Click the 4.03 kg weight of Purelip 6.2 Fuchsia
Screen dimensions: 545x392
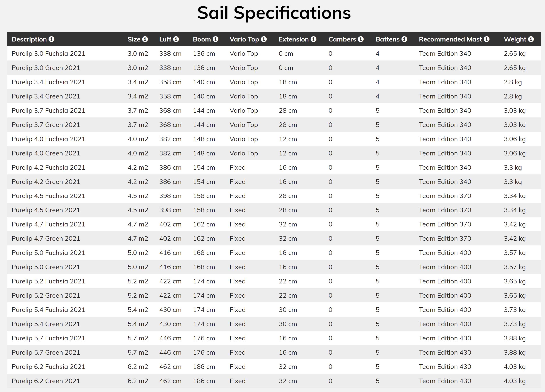pyautogui.click(x=515, y=367)
